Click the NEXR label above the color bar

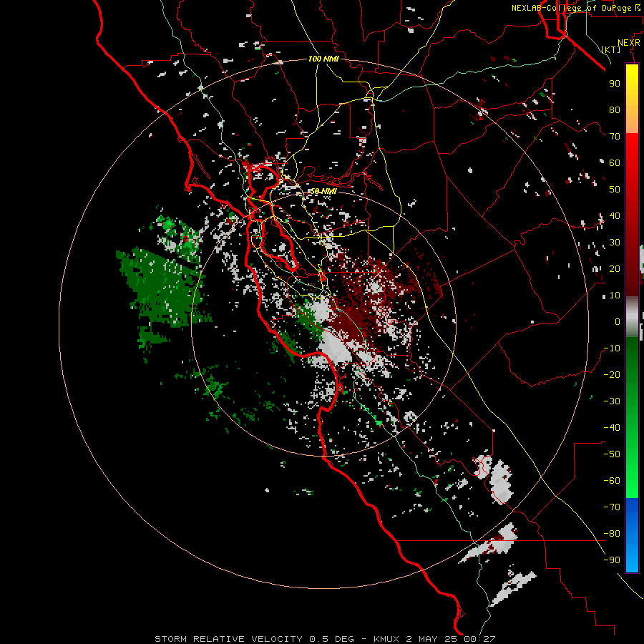pos(629,43)
